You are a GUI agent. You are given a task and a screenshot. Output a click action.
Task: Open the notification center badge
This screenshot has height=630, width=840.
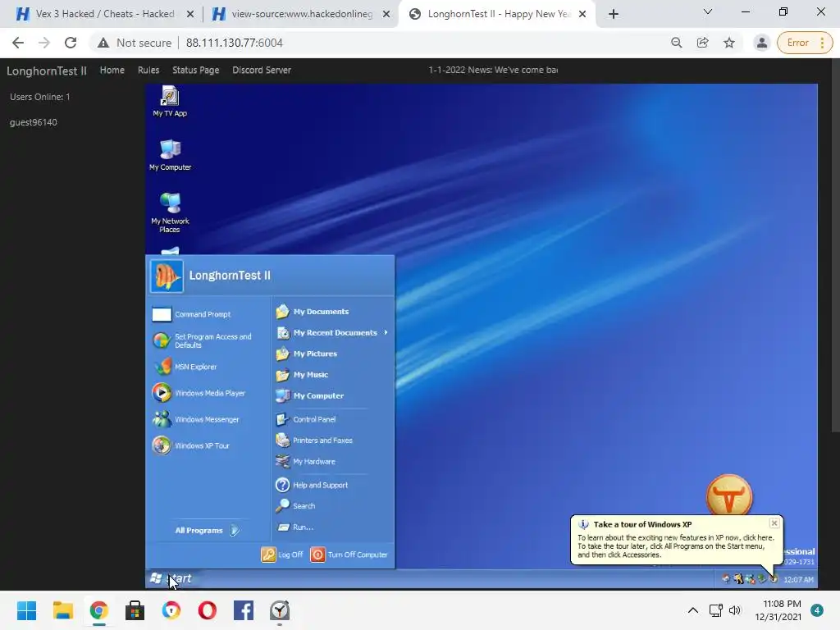(x=817, y=610)
